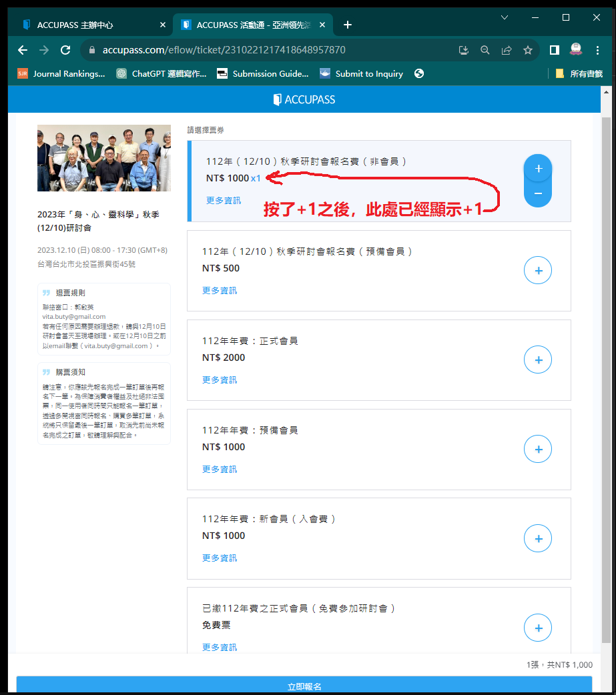Add the NT$ 2000 正式會員 annual fee ticket
The image size is (616, 695).
538,360
